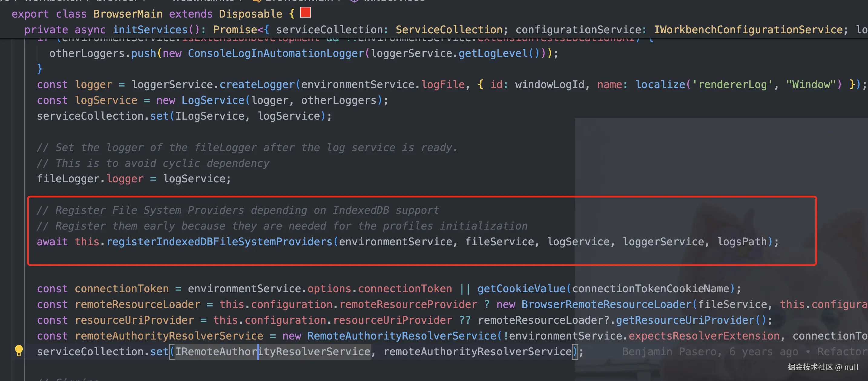Screen dimensions: 868x381
Task: Click the ConsoleLogInAutomationLogger class name
Action: coord(276,53)
